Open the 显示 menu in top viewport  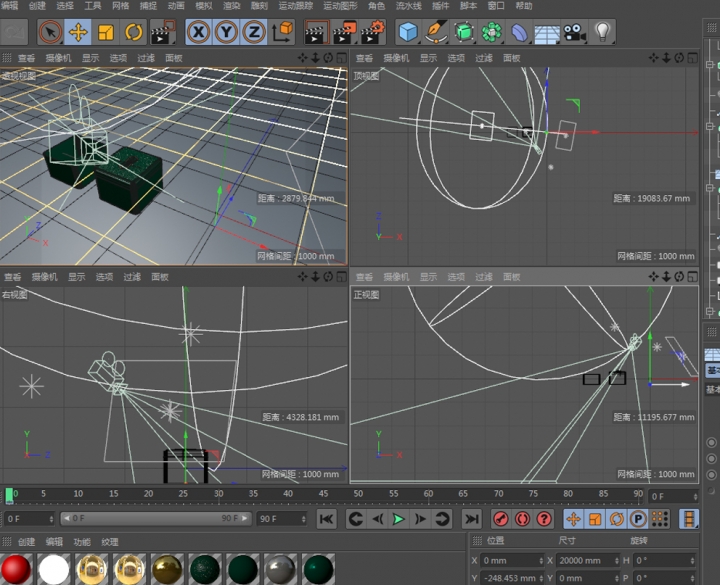click(428, 58)
